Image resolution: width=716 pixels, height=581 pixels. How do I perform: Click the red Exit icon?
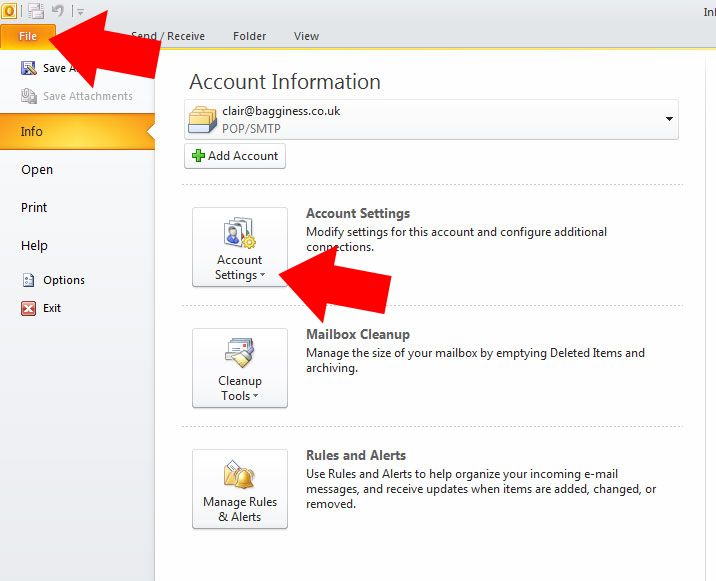pos(29,308)
